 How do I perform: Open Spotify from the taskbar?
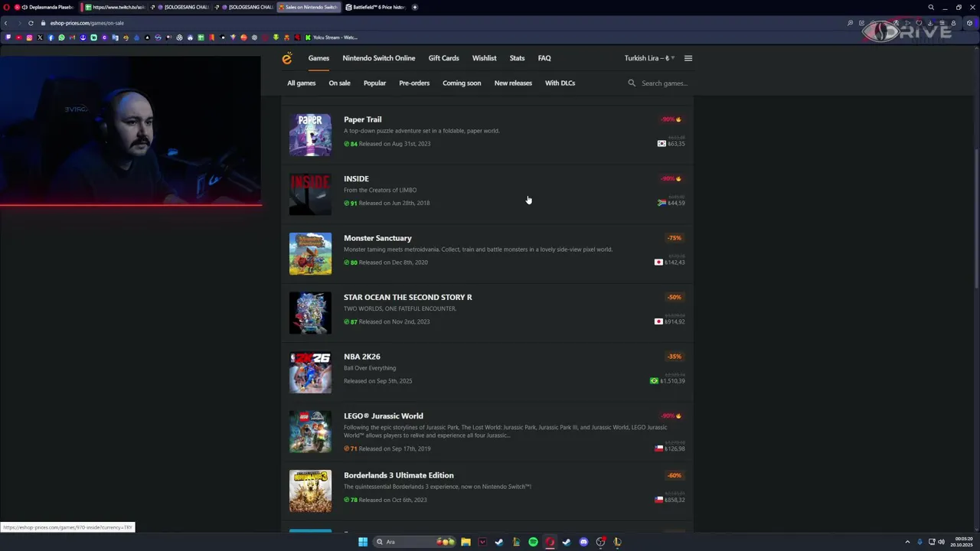[533, 542]
